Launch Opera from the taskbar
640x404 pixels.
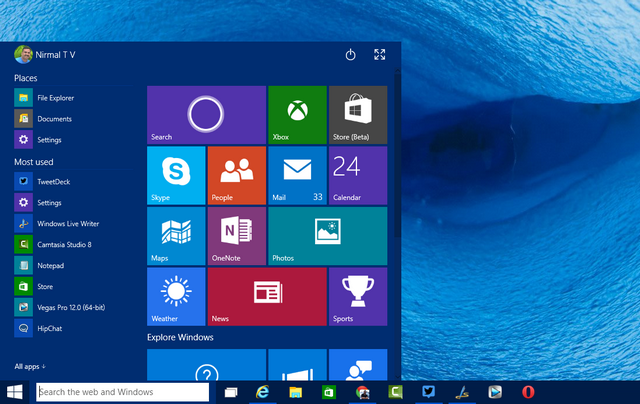click(528, 392)
